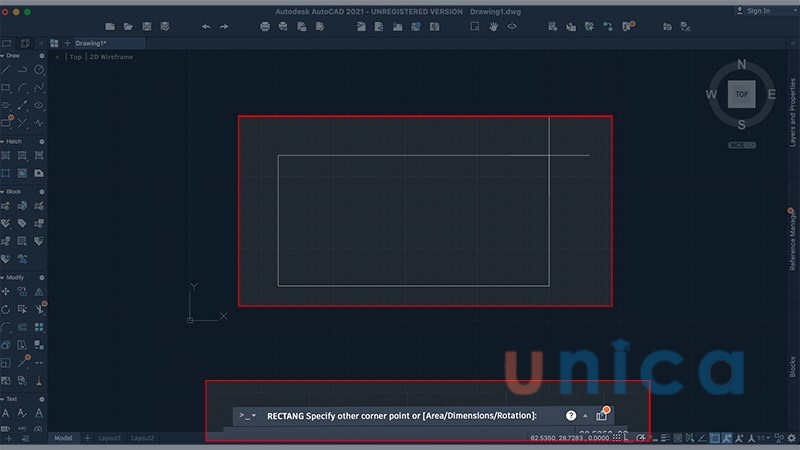Click the Hatch tool icon

6,155
